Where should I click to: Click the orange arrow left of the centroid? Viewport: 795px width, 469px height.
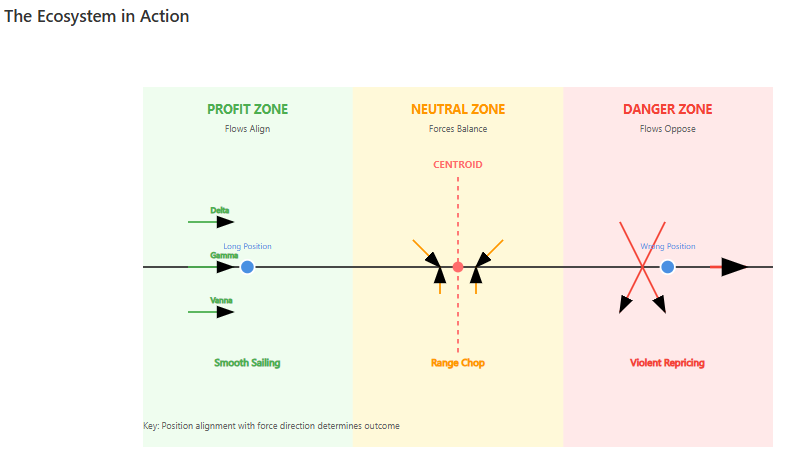tap(424, 251)
